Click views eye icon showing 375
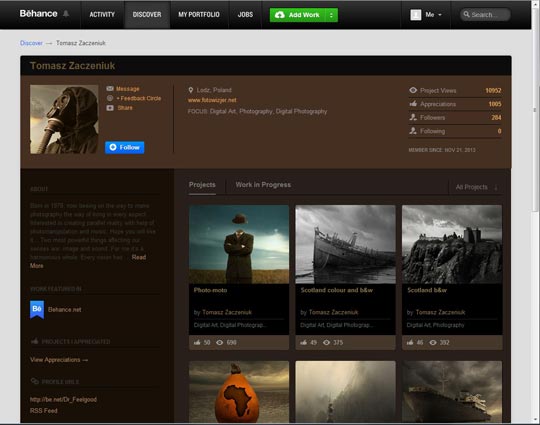The image size is (540, 425). click(x=326, y=342)
